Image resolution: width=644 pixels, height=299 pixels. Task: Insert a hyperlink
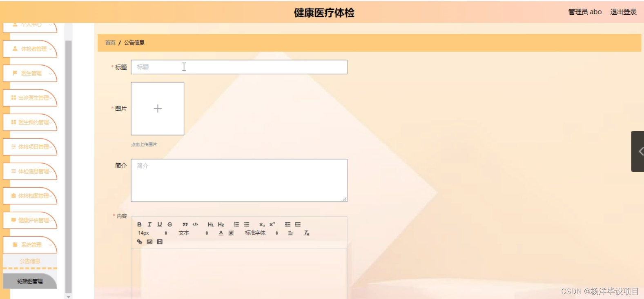tap(139, 242)
